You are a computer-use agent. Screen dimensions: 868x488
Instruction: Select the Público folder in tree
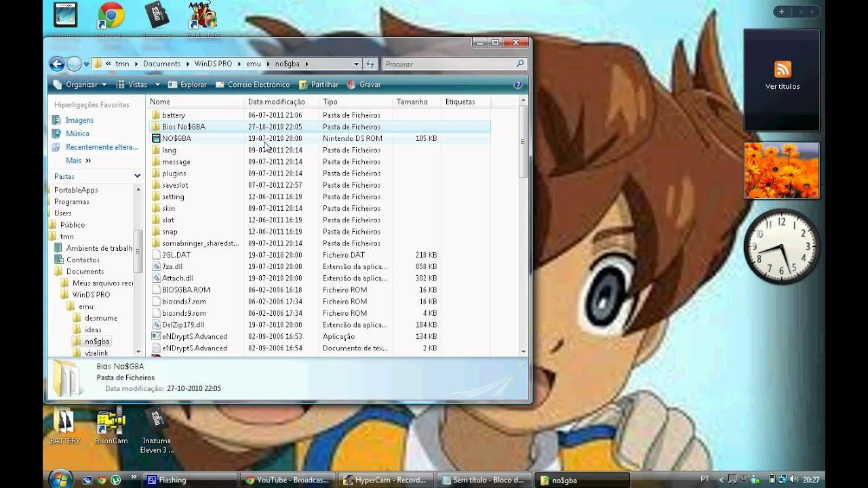(72, 225)
